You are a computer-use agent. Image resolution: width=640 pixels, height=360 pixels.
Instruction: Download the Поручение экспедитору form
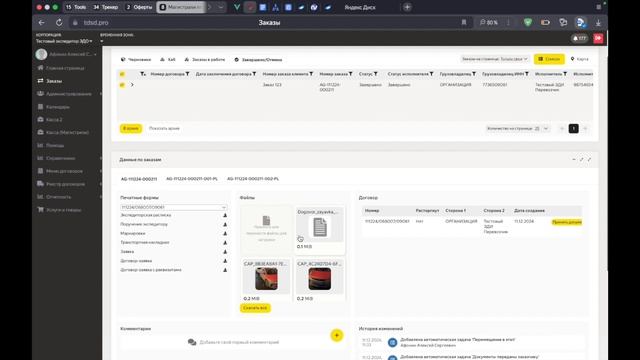(x=225, y=224)
